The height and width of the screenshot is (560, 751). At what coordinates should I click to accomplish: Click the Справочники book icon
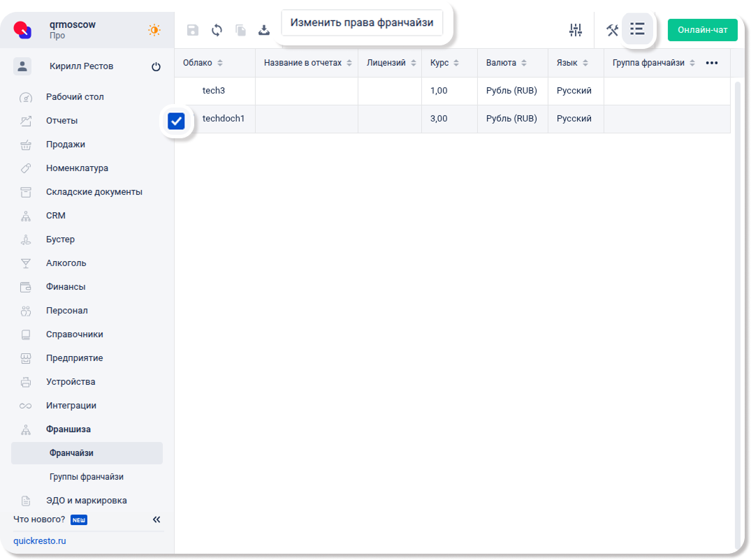[26, 334]
